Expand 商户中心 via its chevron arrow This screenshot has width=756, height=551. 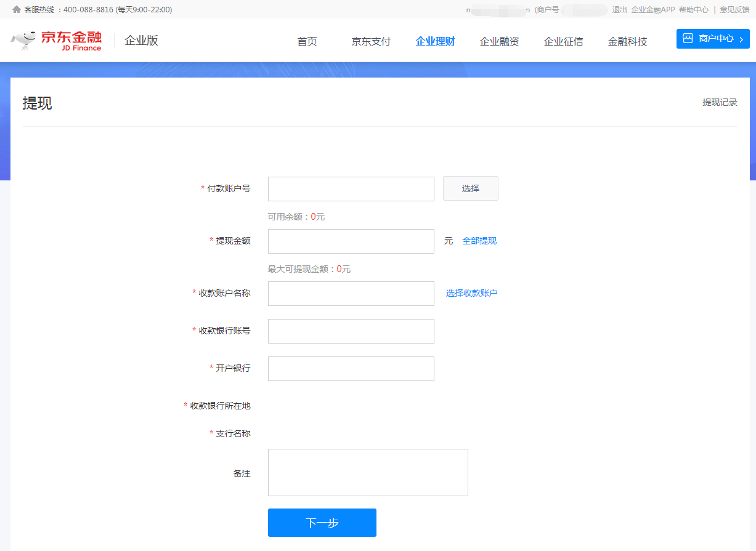point(741,39)
